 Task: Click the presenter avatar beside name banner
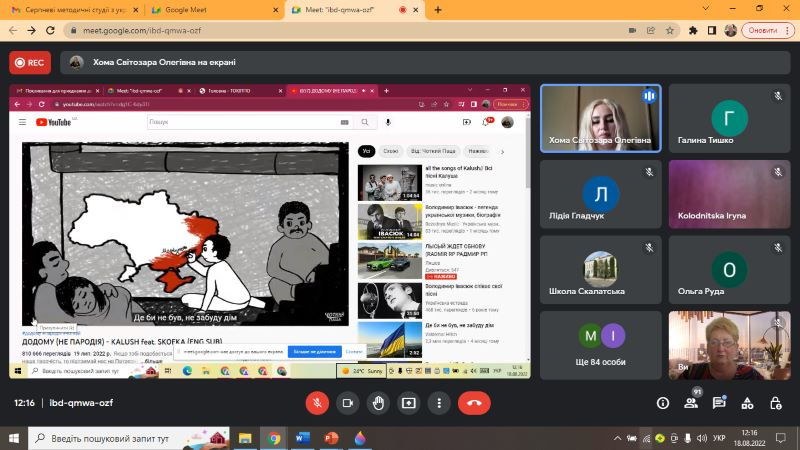[77, 63]
